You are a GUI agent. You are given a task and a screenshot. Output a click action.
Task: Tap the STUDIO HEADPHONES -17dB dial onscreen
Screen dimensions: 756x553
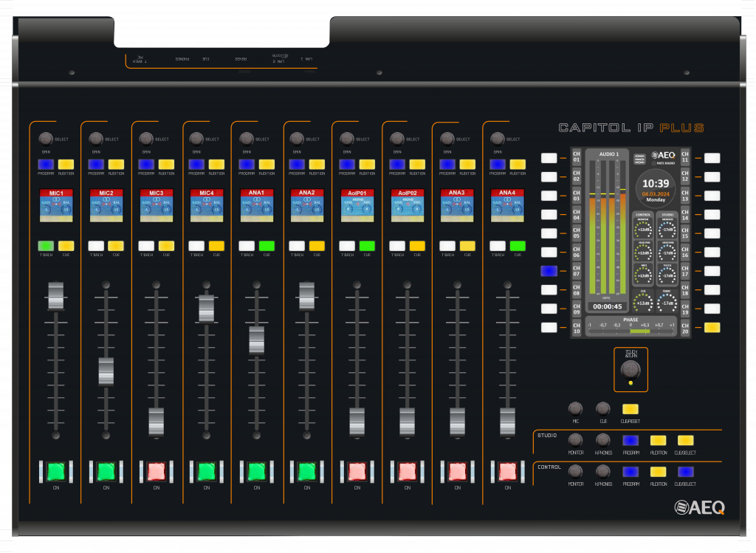click(666, 253)
